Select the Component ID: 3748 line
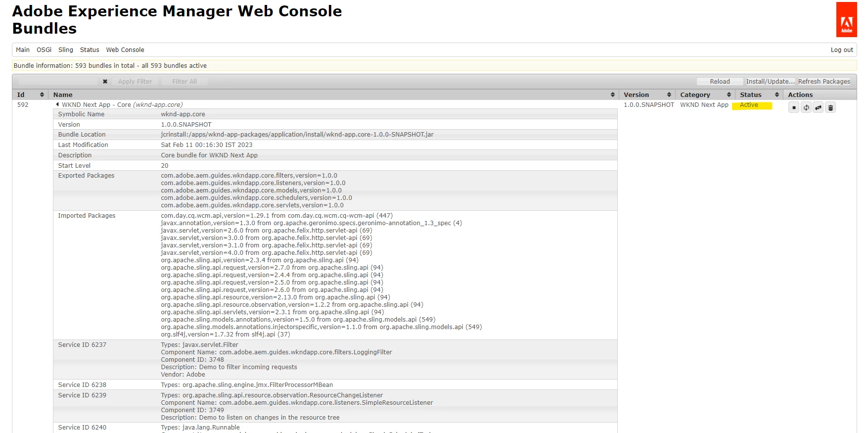This screenshot has width=868, height=433. pyautogui.click(x=192, y=360)
